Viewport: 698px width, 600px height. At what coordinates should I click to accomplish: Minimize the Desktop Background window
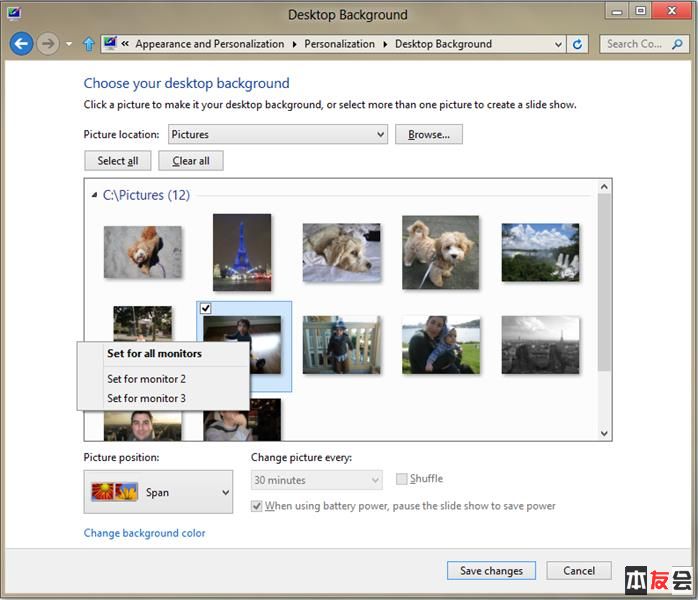click(617, 11)
